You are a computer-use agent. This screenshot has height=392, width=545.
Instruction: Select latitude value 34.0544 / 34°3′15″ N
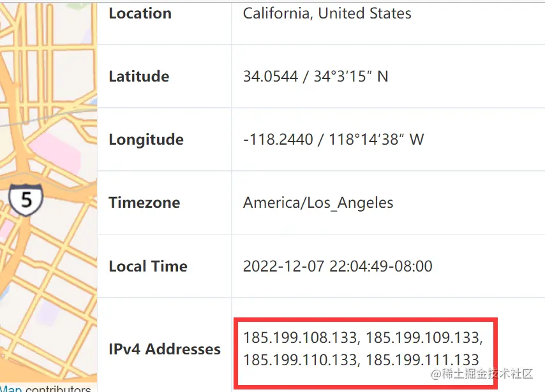316,76
